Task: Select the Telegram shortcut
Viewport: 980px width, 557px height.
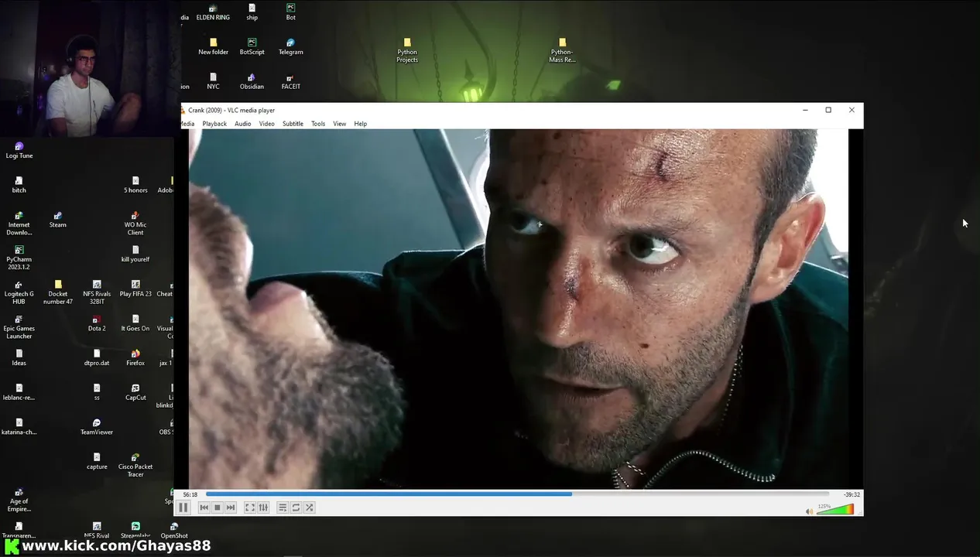Action: tap(290, 46)
